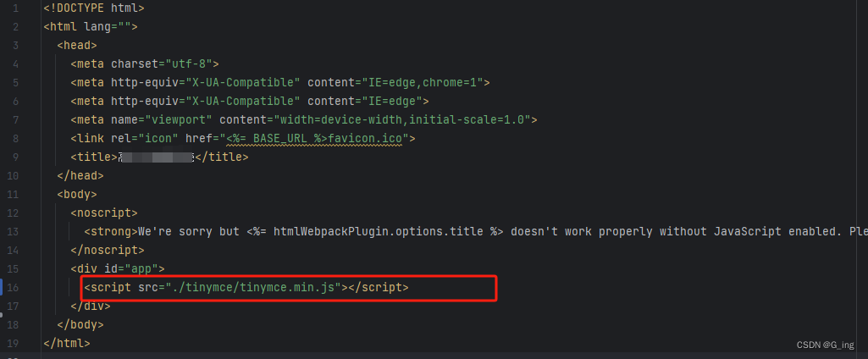Click line number 13 in the gutter
The height and width of the screenshot is (359, 868).
click(13, 232)
